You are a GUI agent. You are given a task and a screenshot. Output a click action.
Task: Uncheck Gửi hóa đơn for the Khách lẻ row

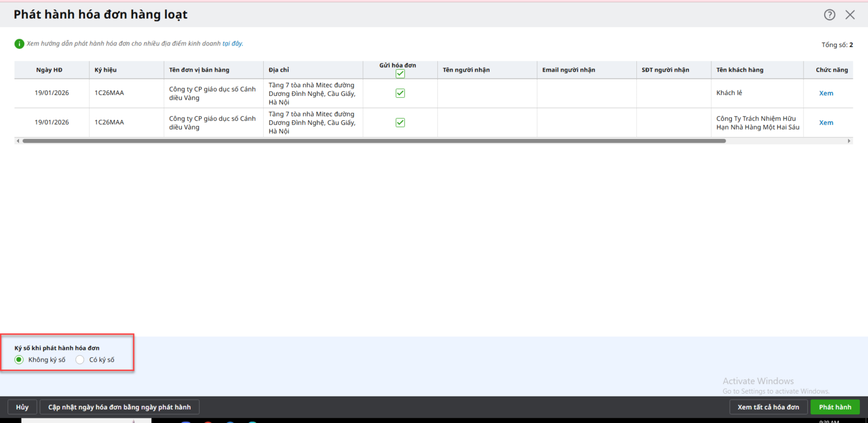coord(400,93)
